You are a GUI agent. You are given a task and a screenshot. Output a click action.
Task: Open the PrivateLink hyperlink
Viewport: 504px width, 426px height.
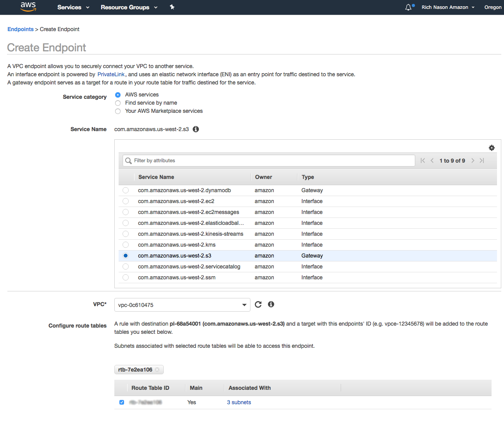(x=111, y=74)
